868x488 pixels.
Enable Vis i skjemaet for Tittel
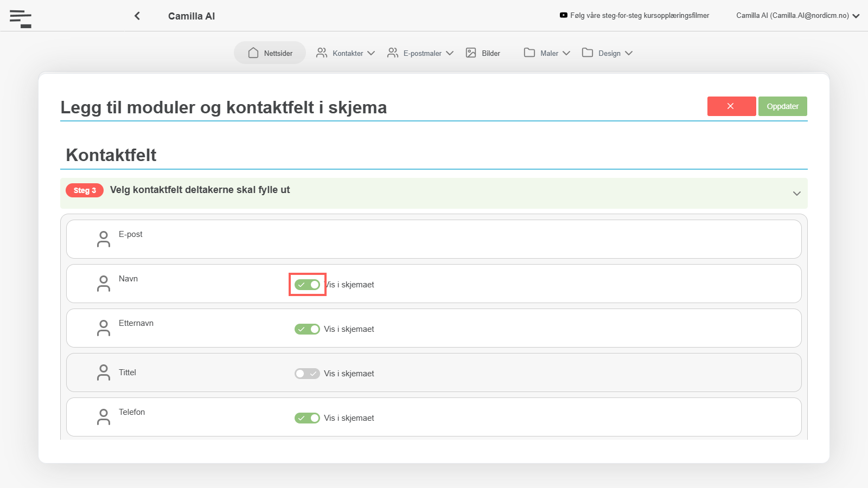307,374
